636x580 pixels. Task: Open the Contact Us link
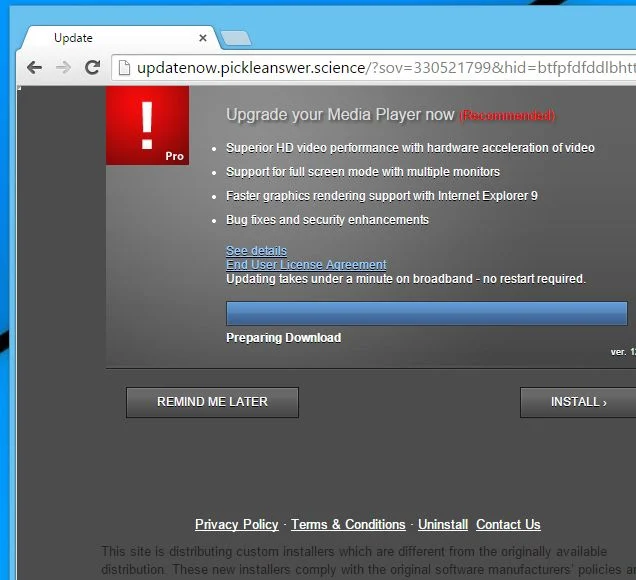(508, 524)
